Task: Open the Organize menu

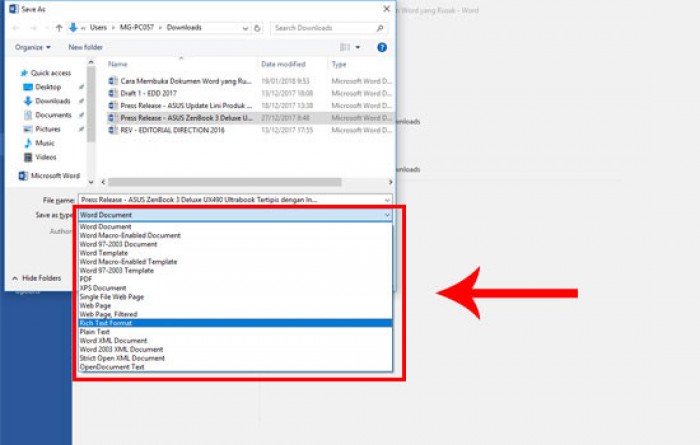Action: 33,47
